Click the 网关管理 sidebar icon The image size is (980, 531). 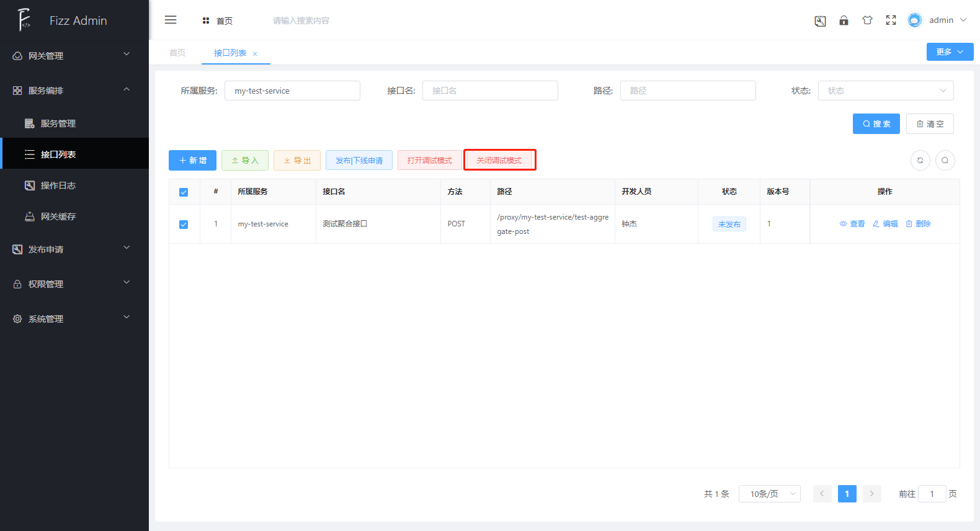coord(17,56)
